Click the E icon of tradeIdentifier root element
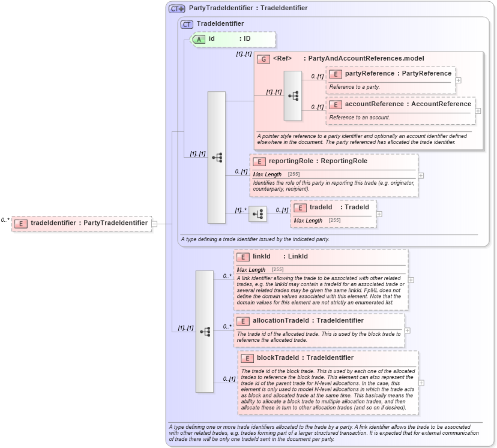Viewport: 497px width, 448px height. tap(20, 224)
